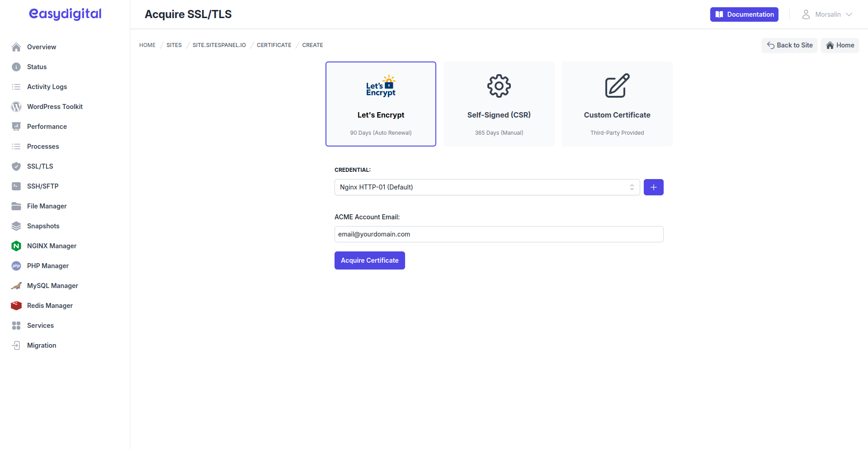Image resolution: width=868 pixels, height=449 pixels.
Task: Select the PHP Manager sidebar icon
Action: coord(16,265)
